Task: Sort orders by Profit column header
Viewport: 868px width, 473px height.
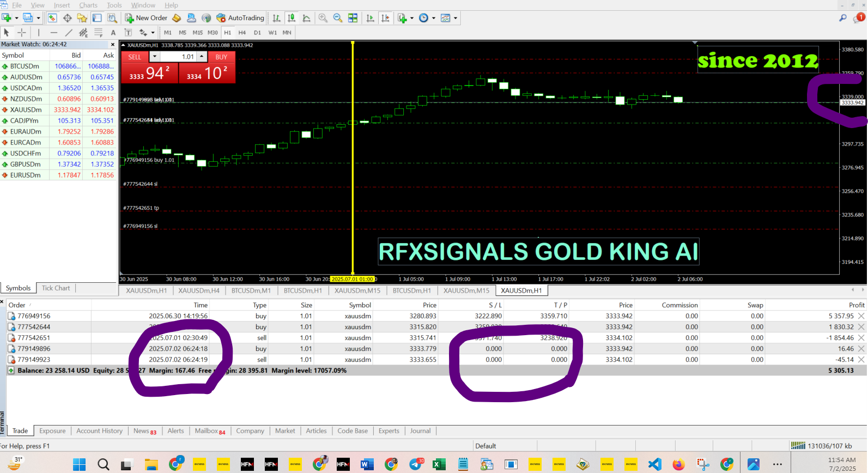Action: point(856,305)
